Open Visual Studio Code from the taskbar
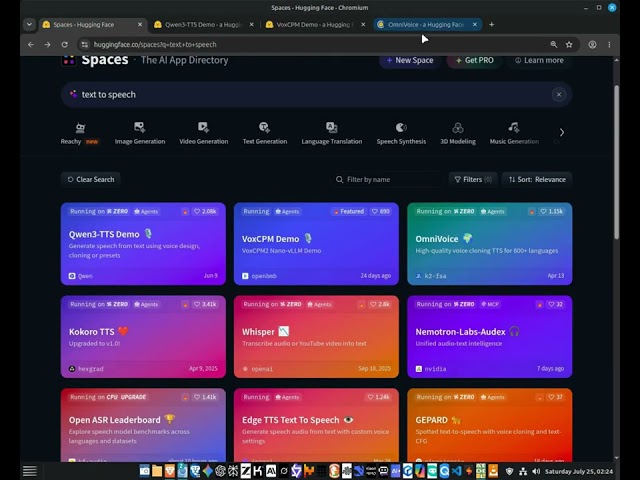The height and width of the screenshot is (480, 640). pyautogui.click(x=456, y=471)
